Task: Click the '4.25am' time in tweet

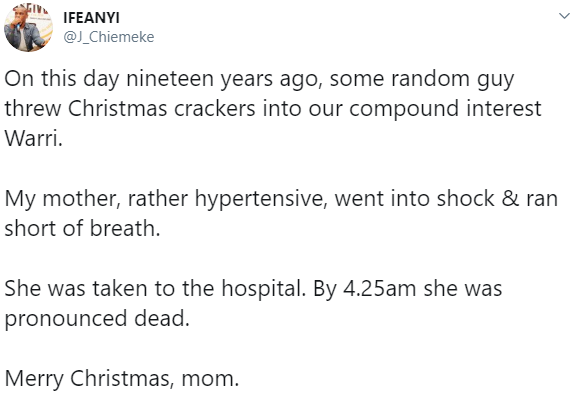Action: (379, 289)
